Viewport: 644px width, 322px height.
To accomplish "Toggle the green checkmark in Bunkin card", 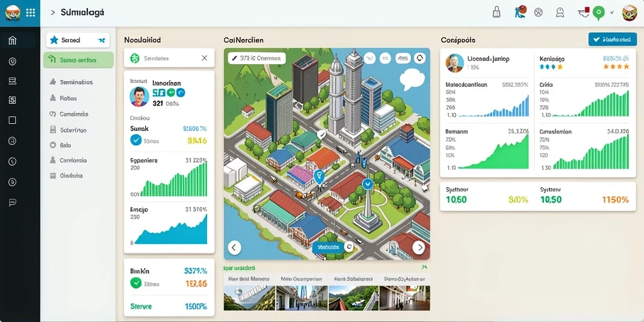I will pyautogui.click(x=136, y=283).
